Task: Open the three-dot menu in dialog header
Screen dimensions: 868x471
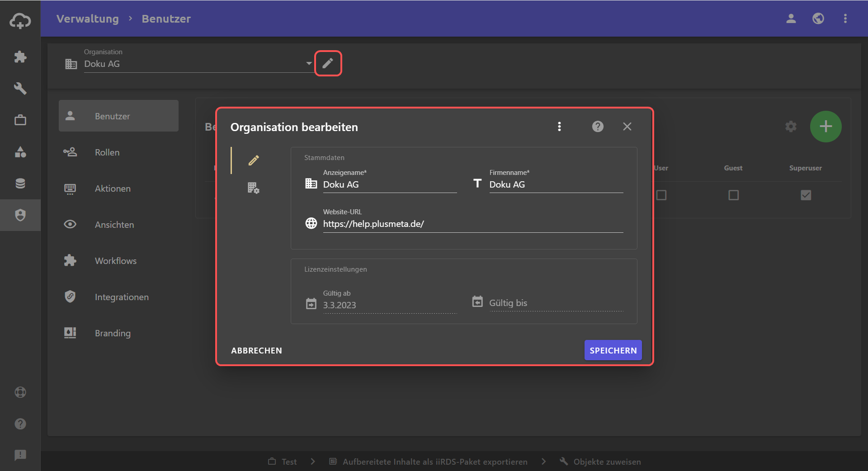Action: coord(559,127)
